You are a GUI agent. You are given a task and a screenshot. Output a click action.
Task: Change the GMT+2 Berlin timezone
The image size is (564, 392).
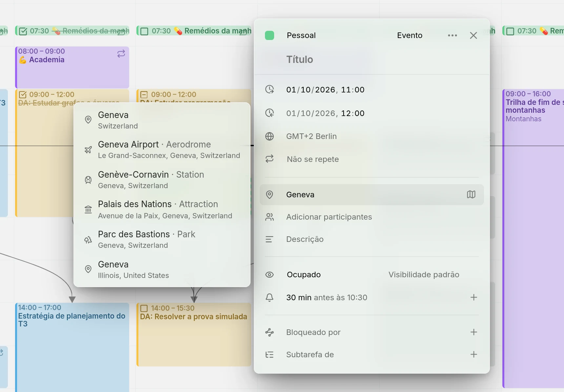312,136
